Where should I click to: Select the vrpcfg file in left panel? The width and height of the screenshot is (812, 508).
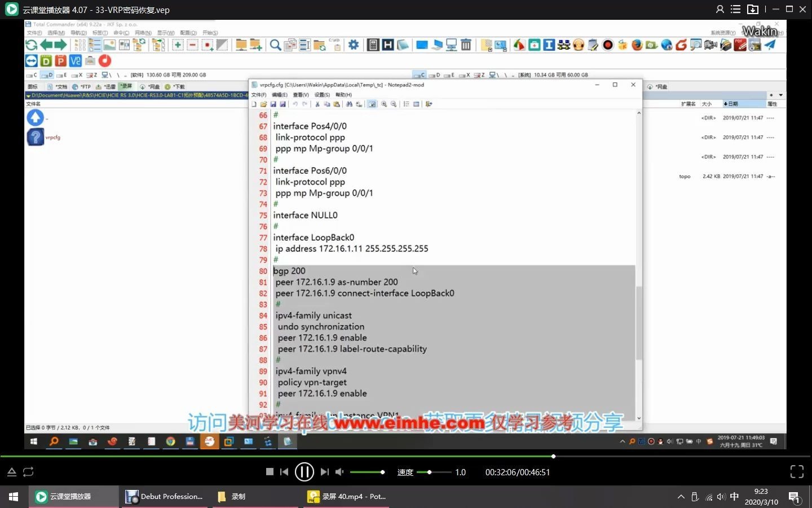click(x=43, y=137)
